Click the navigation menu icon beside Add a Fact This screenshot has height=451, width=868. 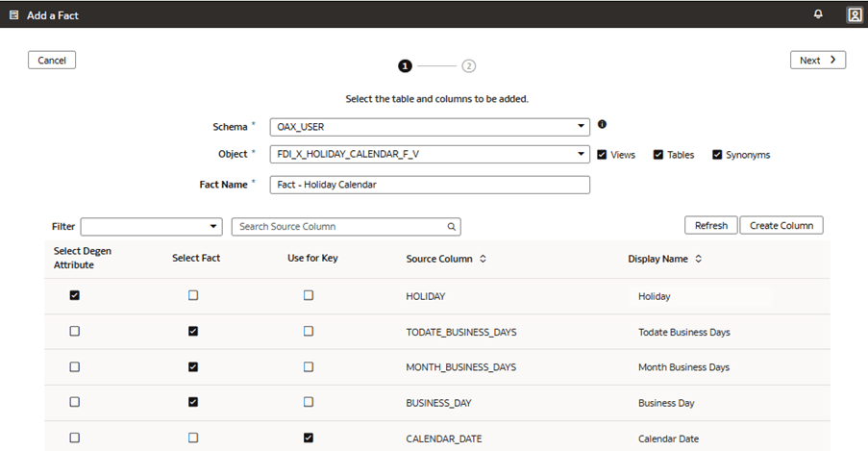tap(13, 15)
